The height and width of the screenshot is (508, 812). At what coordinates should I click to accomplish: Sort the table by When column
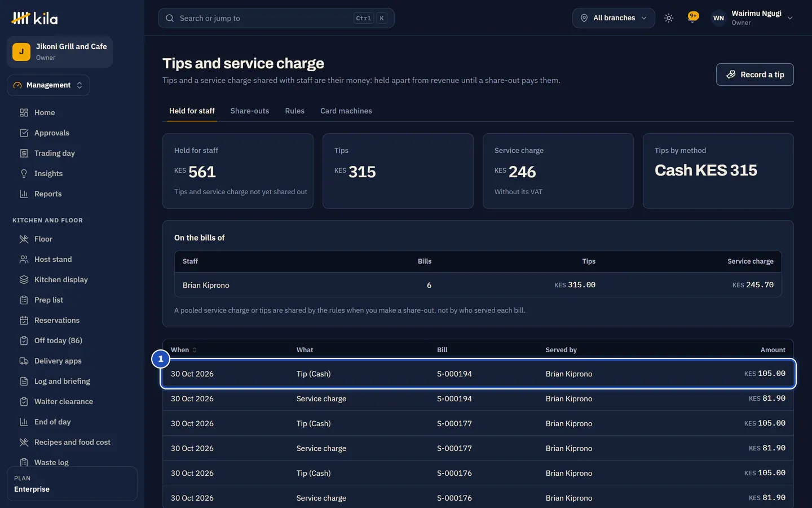point(184,350)
